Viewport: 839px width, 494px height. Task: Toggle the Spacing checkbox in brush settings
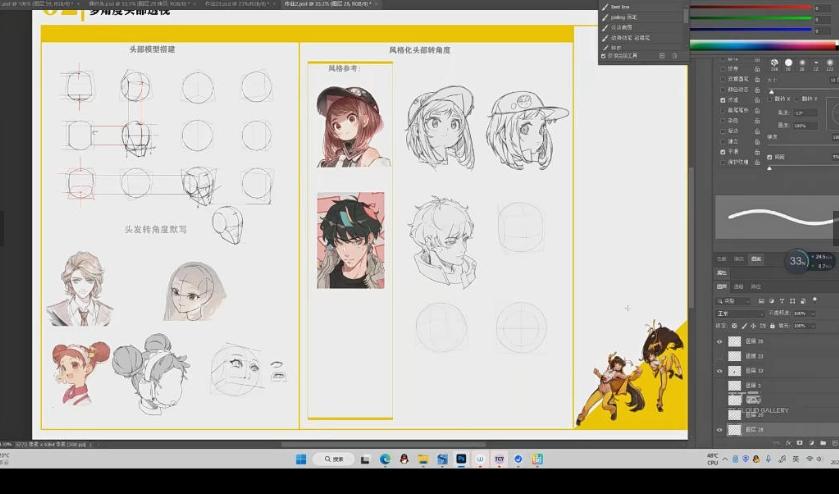[768, 157]
